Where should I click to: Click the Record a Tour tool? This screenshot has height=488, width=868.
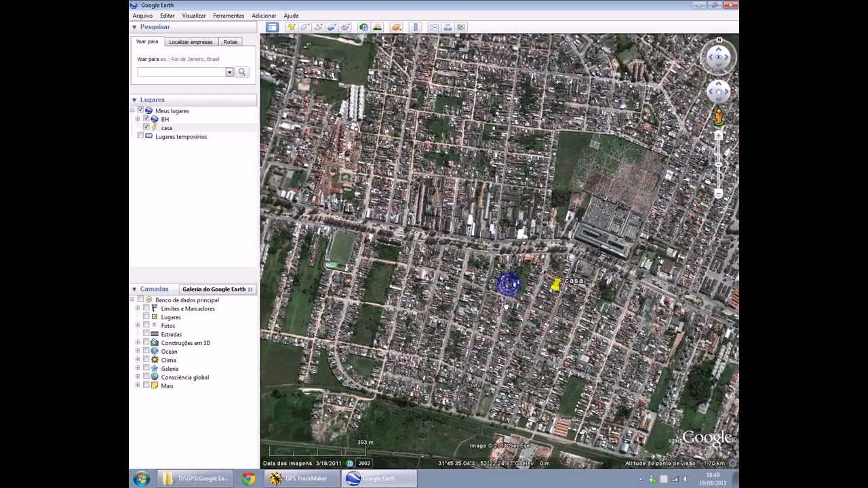tap(345, 27)
